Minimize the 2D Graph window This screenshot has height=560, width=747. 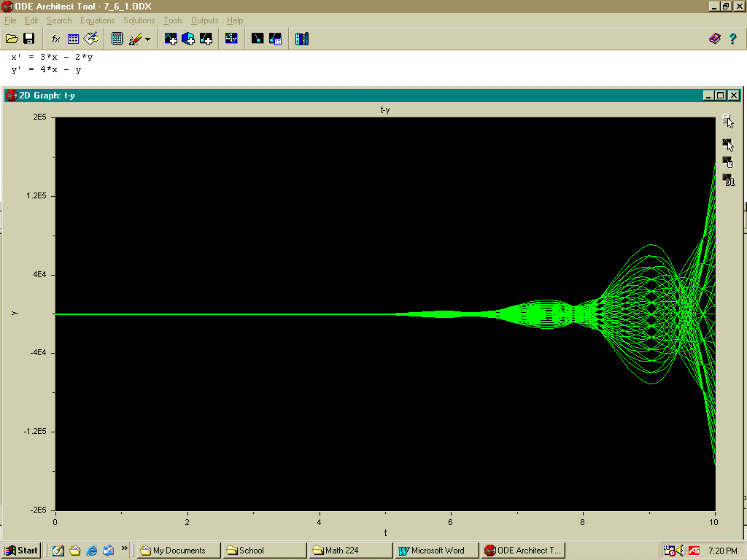[708, 96]
